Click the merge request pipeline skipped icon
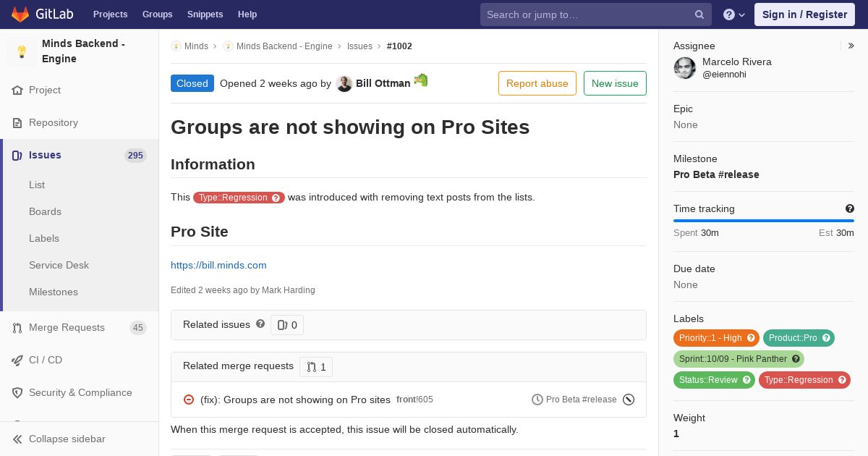The image size is (868, 456). tap(629, 400)
